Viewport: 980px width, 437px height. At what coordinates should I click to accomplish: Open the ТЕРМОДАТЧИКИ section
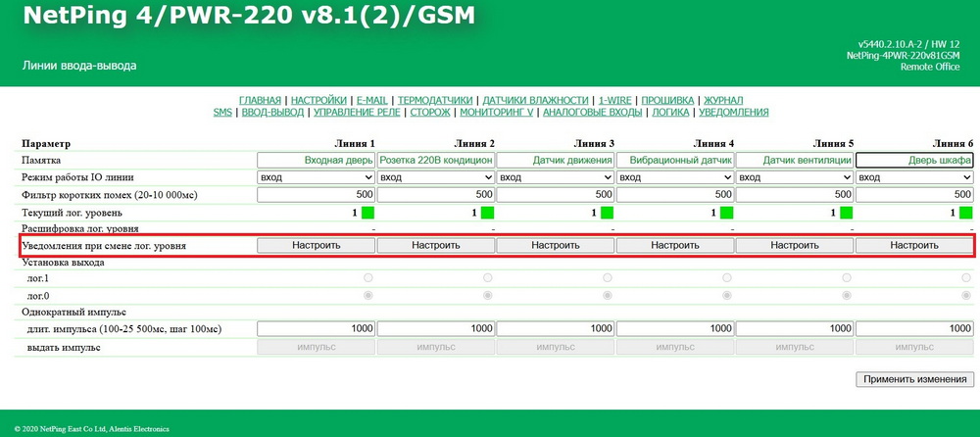(436, 100)
